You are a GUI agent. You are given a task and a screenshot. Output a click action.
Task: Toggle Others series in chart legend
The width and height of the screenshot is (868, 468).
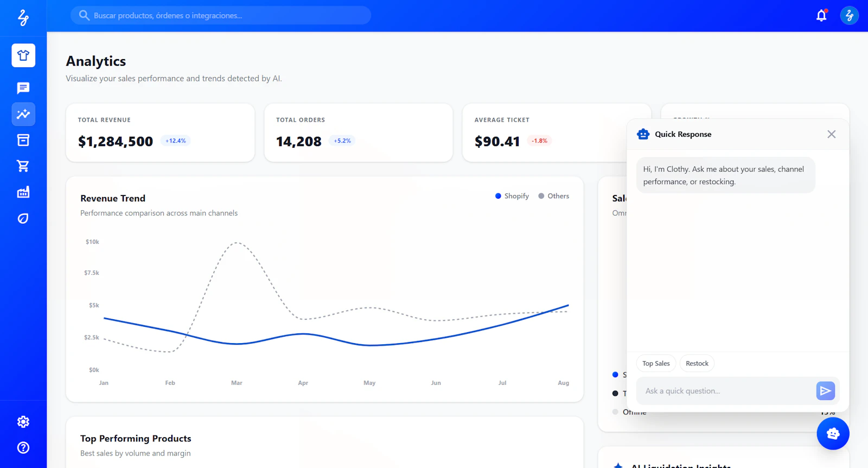point(554,196)
